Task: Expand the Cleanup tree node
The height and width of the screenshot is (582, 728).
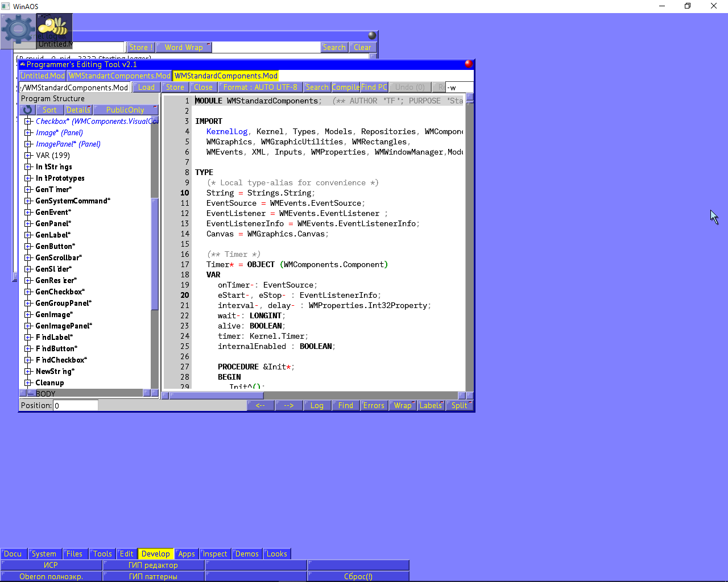Action: 28,383
